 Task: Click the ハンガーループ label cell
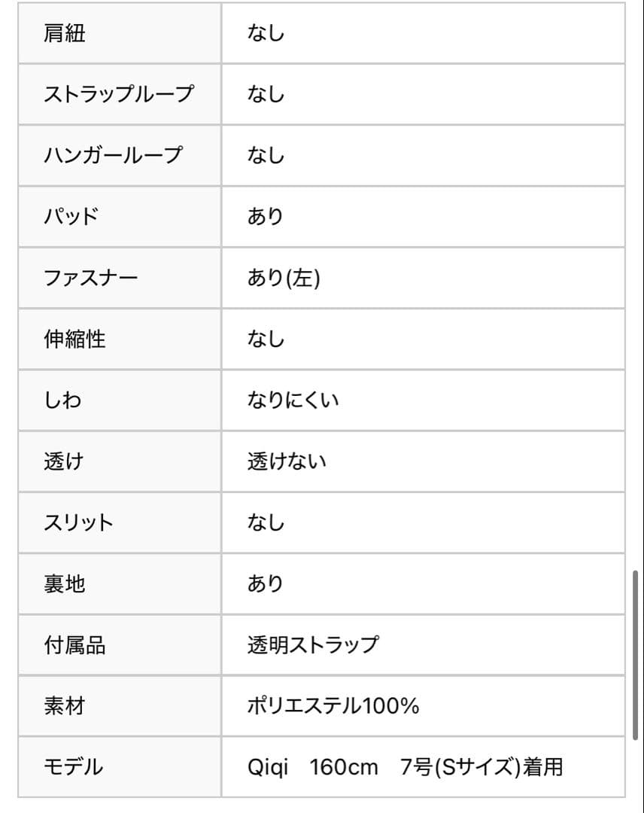(113, 156)
